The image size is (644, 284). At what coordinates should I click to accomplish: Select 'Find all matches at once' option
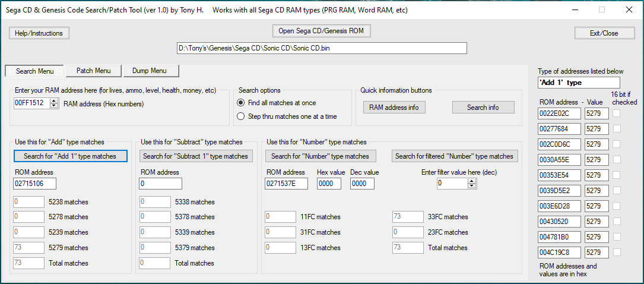[x=241, y=103]
